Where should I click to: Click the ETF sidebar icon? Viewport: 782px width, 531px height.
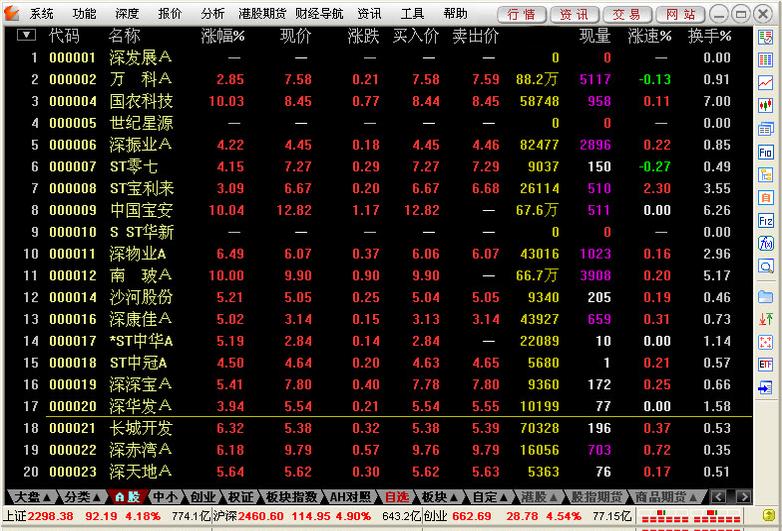point(766,364)
